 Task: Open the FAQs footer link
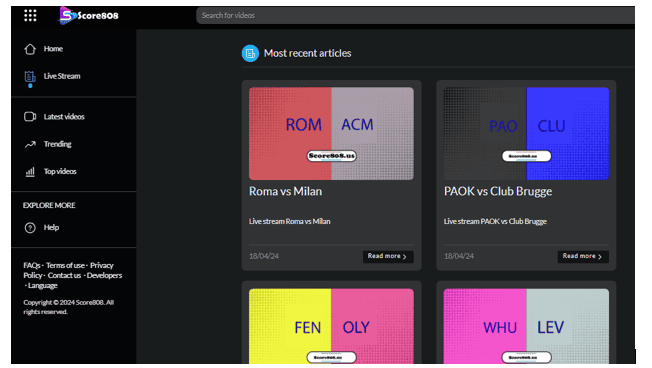32,265
